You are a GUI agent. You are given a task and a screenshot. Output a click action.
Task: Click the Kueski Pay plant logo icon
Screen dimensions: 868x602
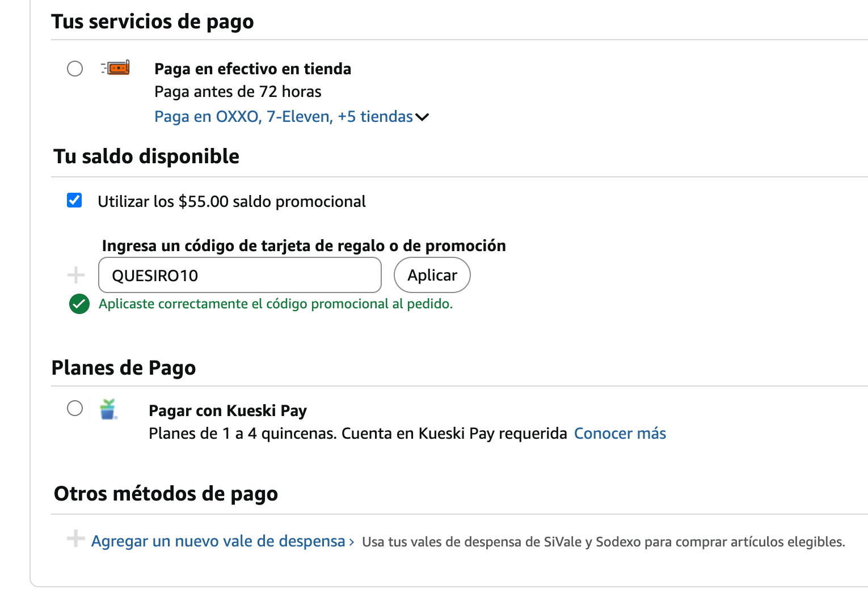pyautogui.click(x=108, y=409)
